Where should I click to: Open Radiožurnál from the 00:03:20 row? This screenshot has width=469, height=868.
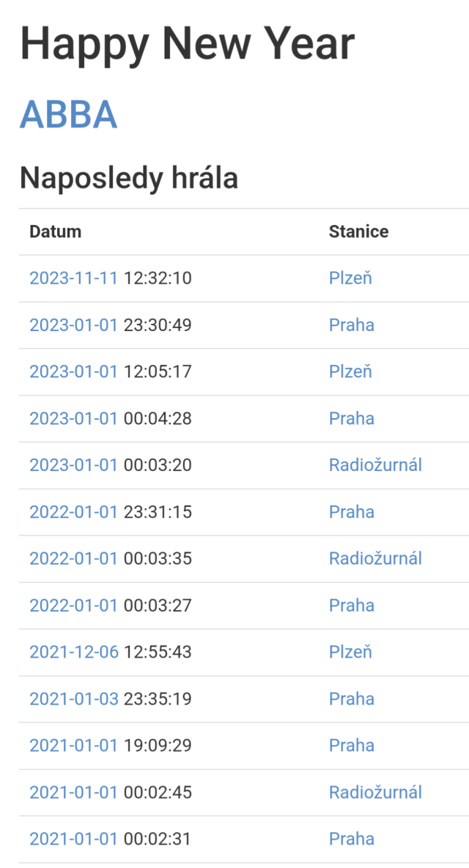[x=375, y=465]
